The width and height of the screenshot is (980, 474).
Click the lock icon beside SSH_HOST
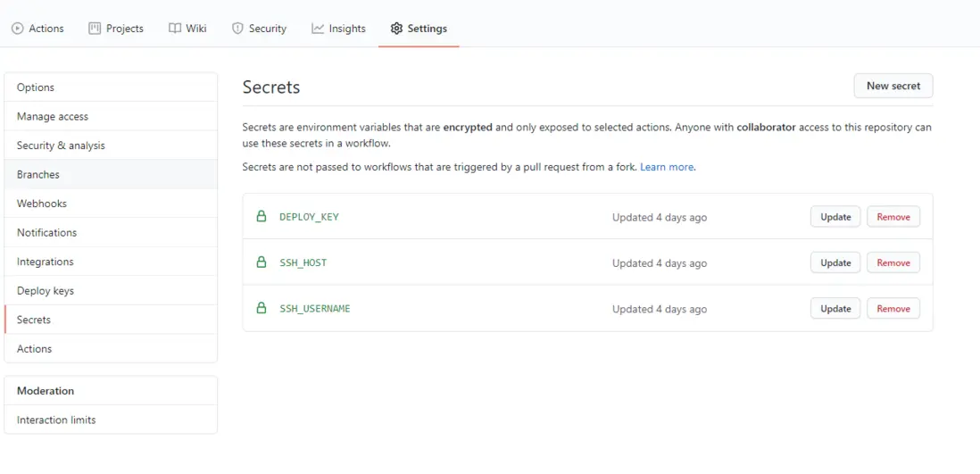click(262, 262)
